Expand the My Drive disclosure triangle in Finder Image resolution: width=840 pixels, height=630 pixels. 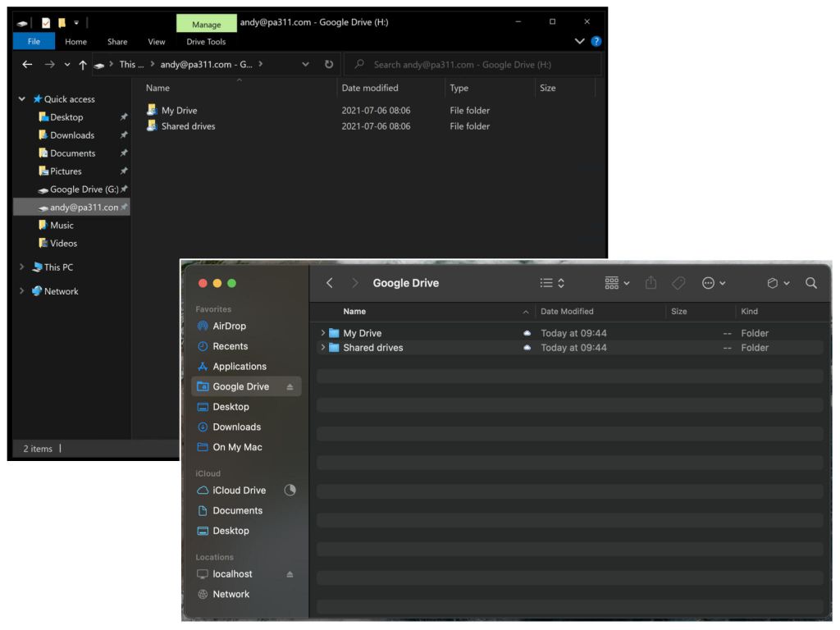click(x=322, y=332)
